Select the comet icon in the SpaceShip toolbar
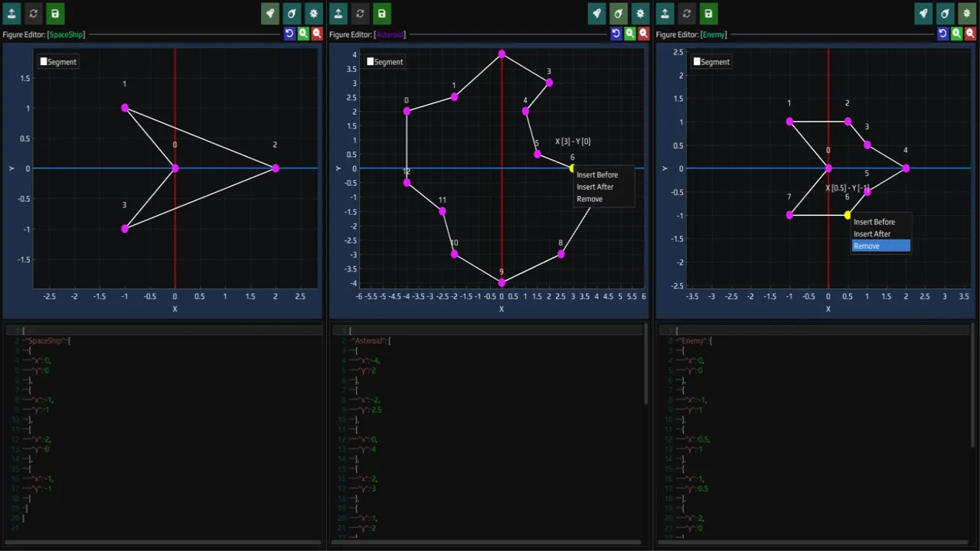The width and height of the screenshot is (980, 551). click(291, 13)
